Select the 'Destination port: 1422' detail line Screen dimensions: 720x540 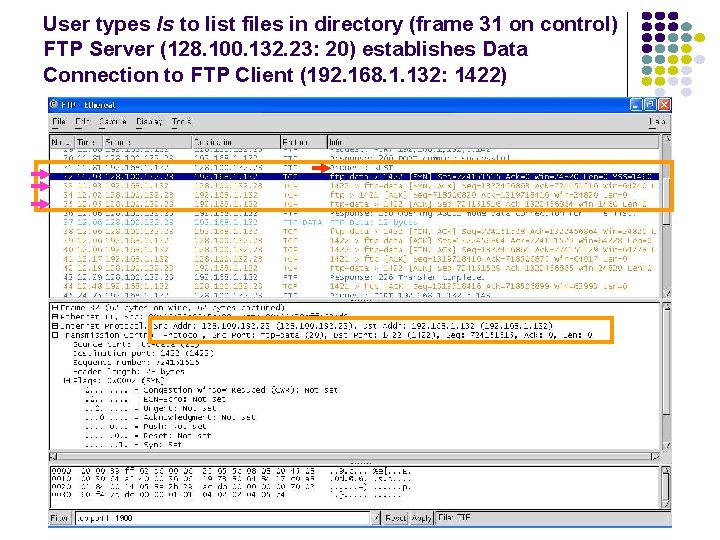pyautogui.click(x=143, y=353)
